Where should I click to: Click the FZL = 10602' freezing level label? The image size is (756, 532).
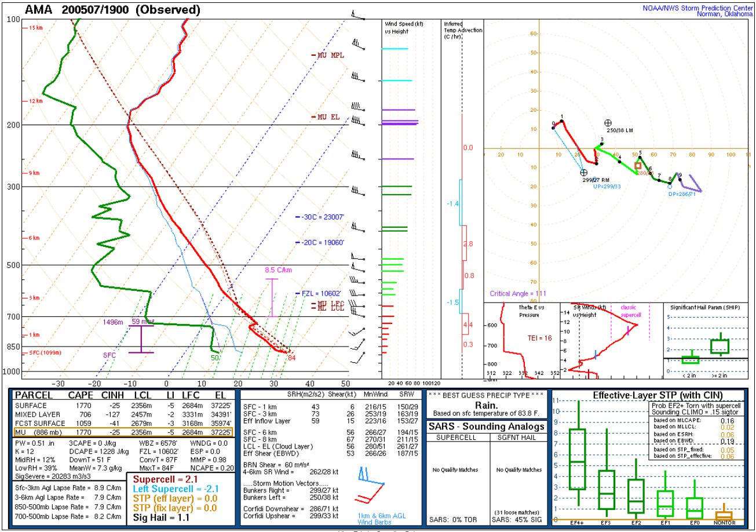[x=322, y=294]
